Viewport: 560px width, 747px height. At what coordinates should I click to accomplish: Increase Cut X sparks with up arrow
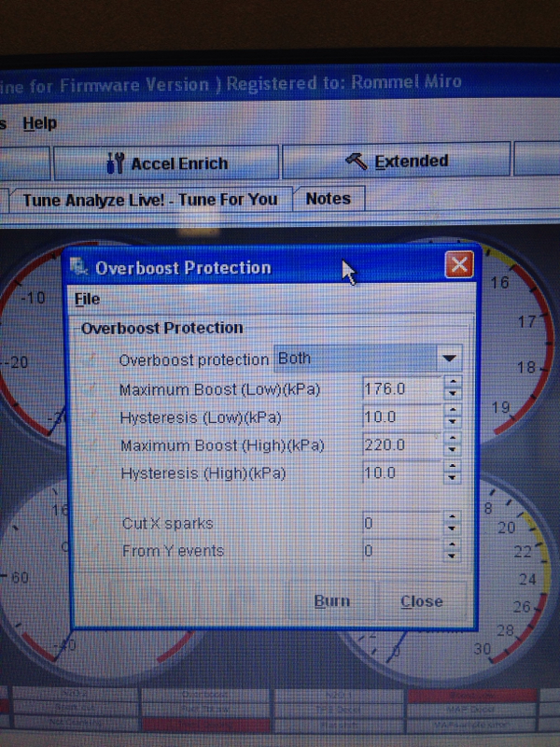(x=453, y=517)
